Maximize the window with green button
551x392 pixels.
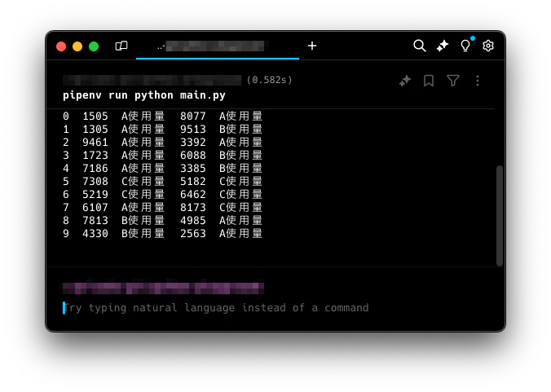coord(94,46)
